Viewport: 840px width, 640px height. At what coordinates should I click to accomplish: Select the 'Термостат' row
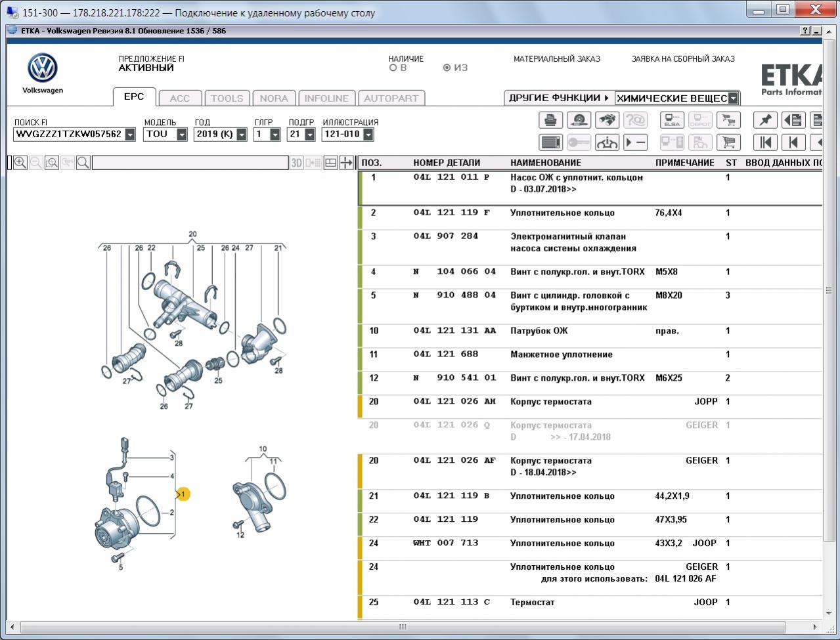pyautogui.click(x=590, y=607)
